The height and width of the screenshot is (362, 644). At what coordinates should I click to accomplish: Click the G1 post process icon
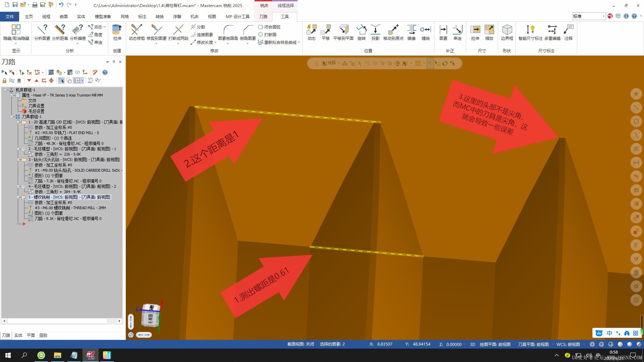point(77,72)
